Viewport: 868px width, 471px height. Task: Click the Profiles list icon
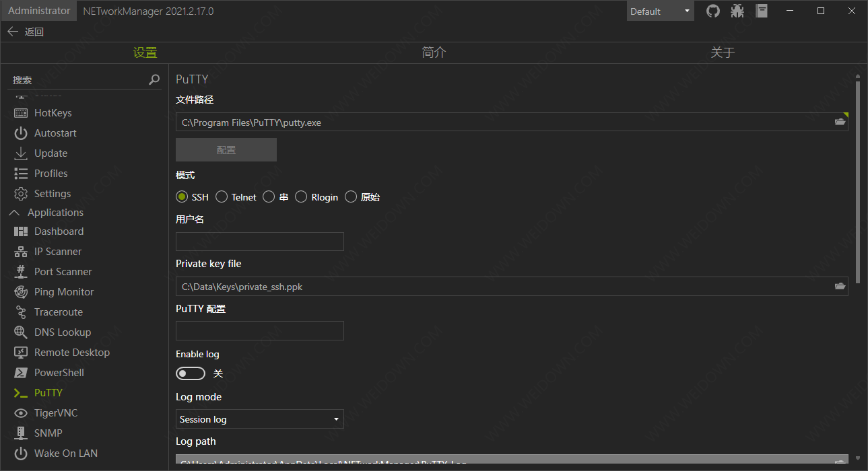21,174
